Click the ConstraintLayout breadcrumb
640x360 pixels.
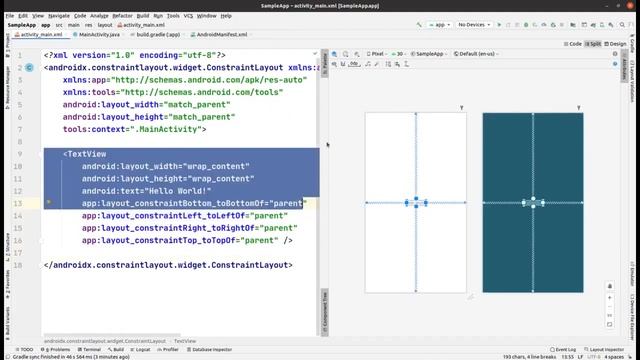click(x=105, y=341)
